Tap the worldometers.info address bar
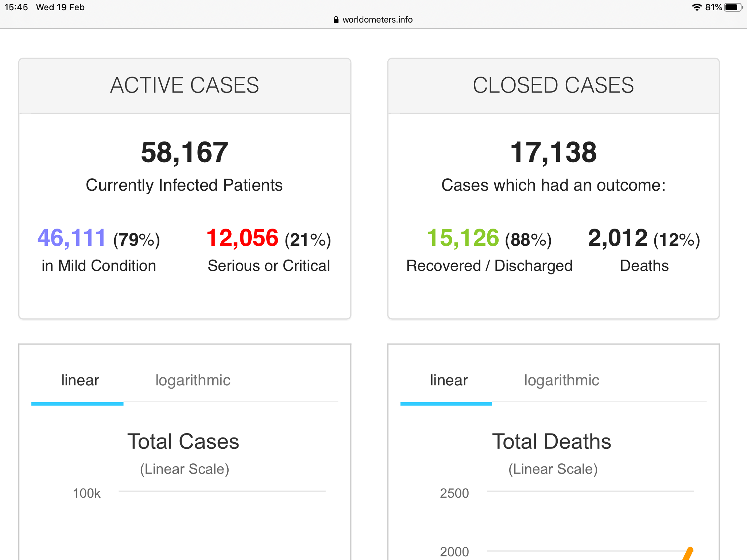The width and height of the screenshot is (747, 560). click(377, 20)
